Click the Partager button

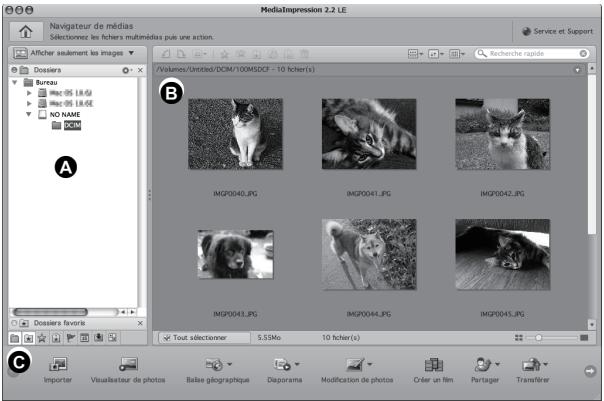coord(485,370)
